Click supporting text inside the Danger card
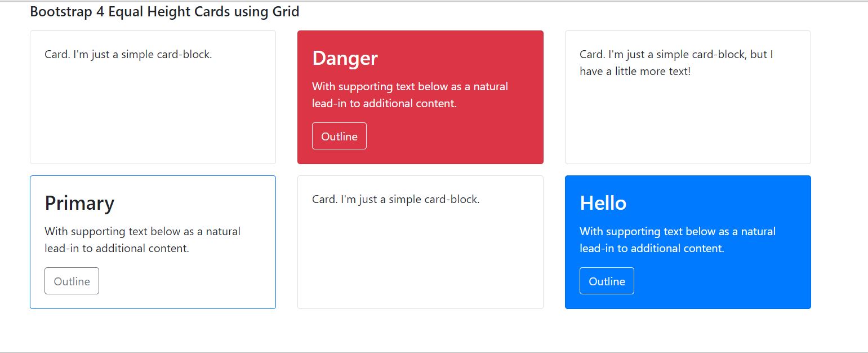 pos(410,95)
